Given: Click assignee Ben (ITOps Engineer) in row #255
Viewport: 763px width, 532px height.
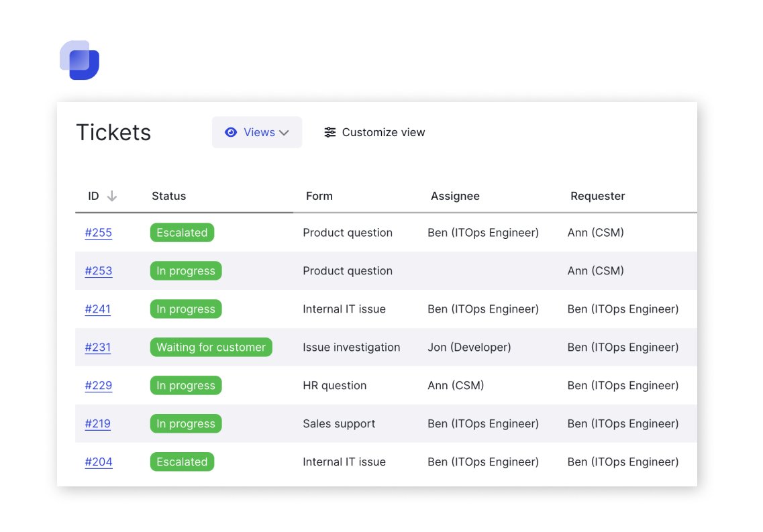Looking at the screenshot, I should click(483, 233).
